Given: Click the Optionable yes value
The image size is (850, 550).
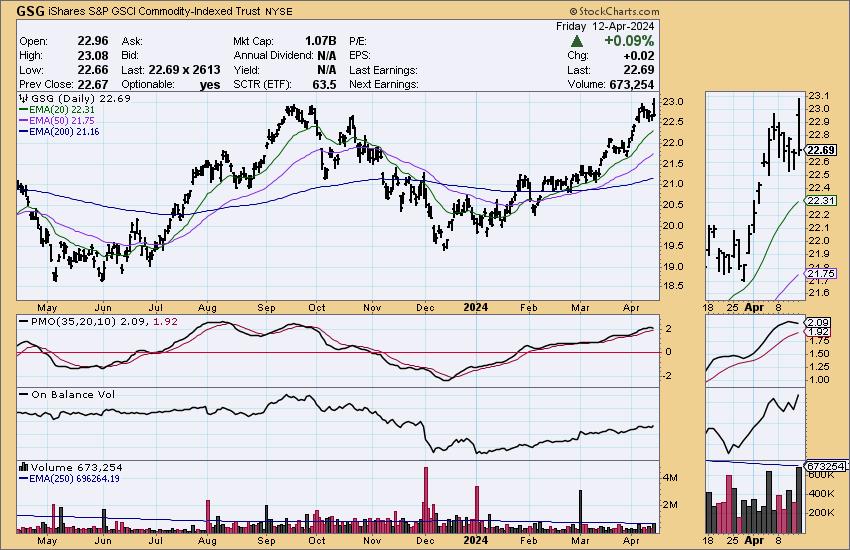Looking at the screenshot, I should point(210,85).
